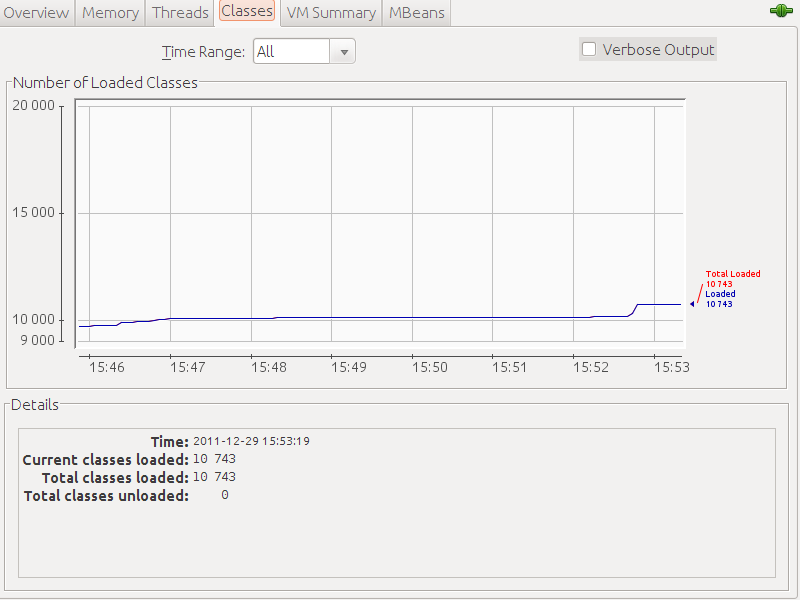The image size is (800, 600).
Task: Click the green connection status icon
Action: click(x=781, y=11)
